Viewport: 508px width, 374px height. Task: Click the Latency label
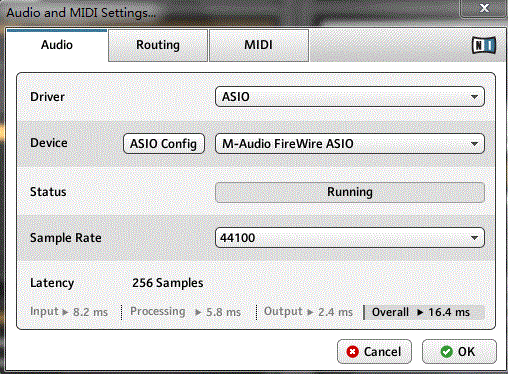[x=52, y=283]
